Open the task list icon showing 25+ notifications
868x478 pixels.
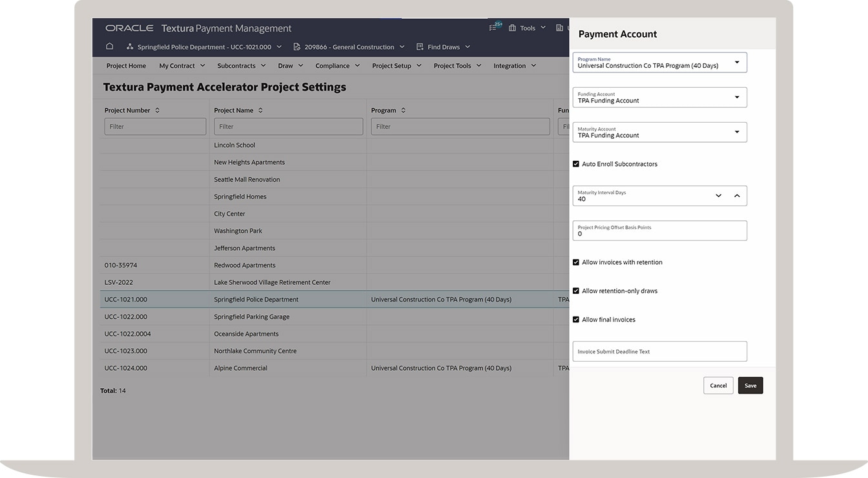point(493,27)
